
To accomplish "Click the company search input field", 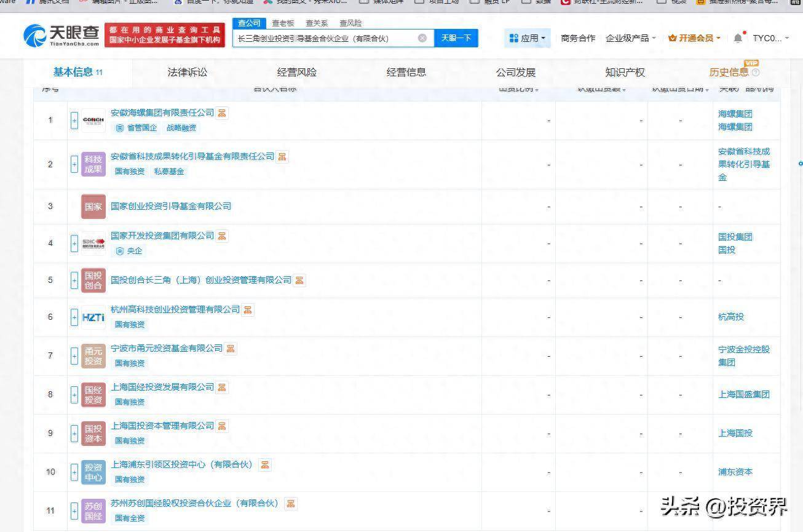I will click(x=323, y=38).
